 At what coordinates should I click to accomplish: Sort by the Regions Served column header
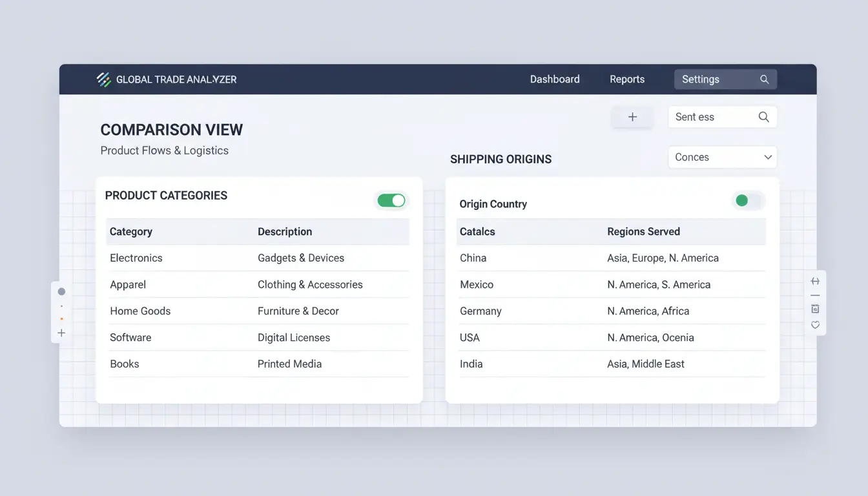click(x=643, y=231)
